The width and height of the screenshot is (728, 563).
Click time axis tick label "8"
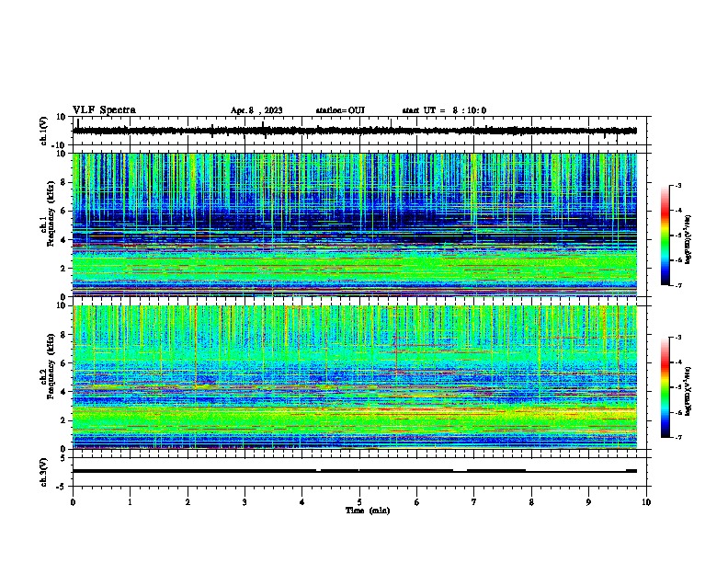point(531,502)
